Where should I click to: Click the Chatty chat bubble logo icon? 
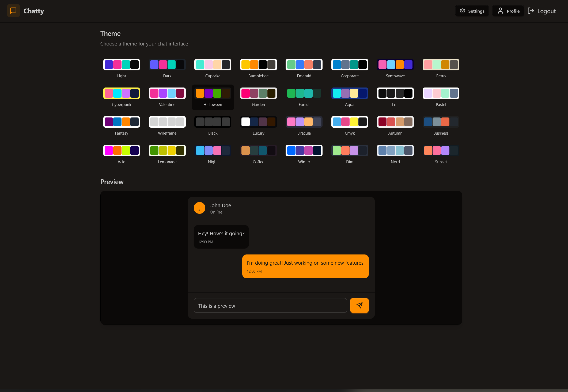(x=13, y=11)
